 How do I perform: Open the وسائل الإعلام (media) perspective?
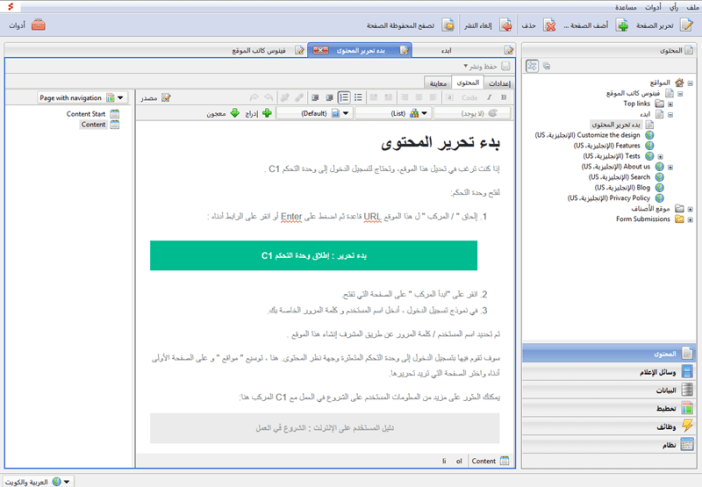(x=609, y=372)
